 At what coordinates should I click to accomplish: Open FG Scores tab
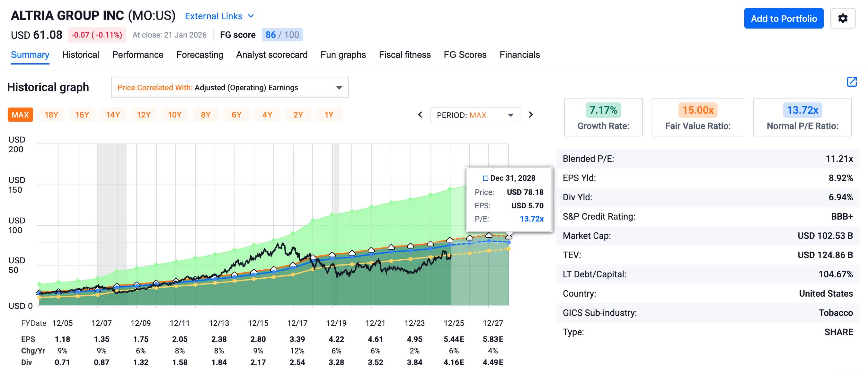(x=465, y=55)
